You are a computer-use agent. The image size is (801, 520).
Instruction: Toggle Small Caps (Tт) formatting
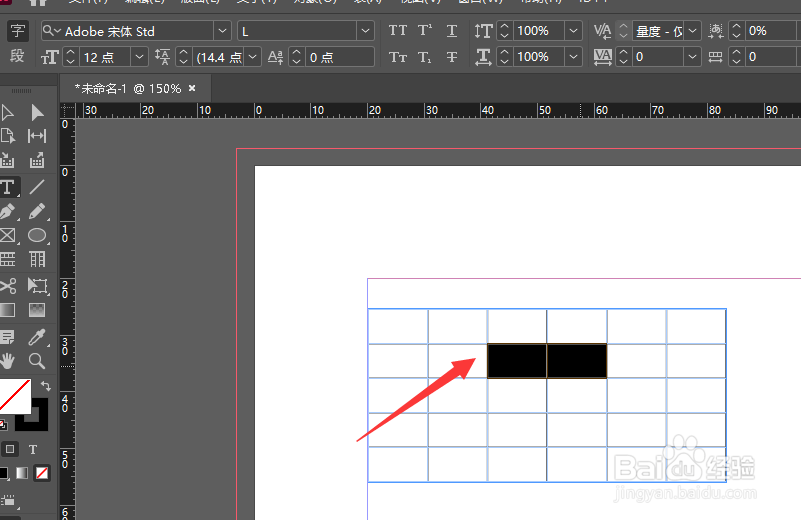[x=397, y=57]
